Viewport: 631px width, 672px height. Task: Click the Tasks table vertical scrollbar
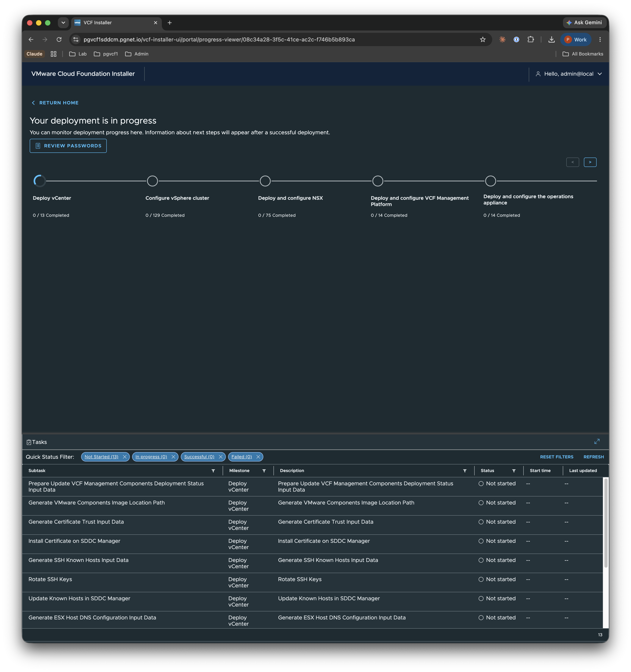606,523
